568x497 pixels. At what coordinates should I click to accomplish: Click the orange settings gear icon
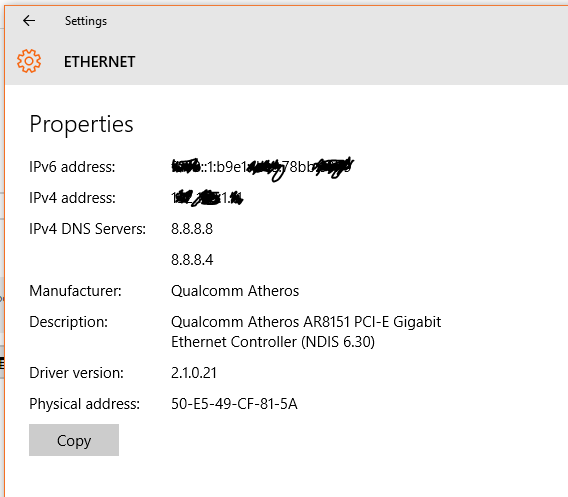[29, 61]
